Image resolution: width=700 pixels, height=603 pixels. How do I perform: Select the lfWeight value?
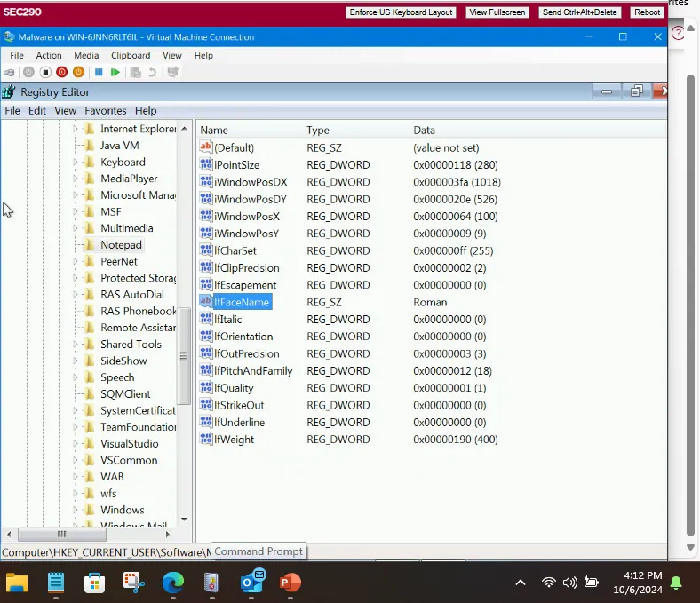[234, 440]
